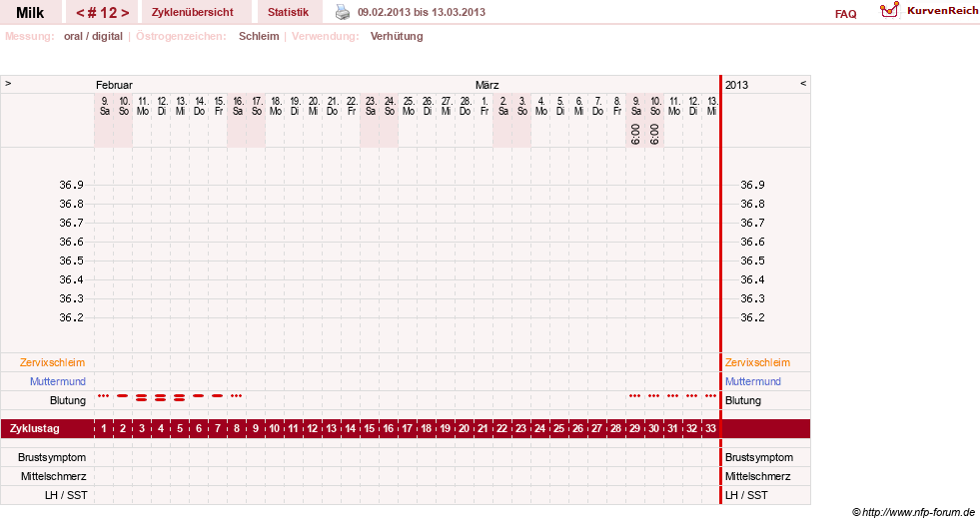Open the KurvenReich logo link
Image resolution: width=980 pixels, height=524 pixels.
pyautogui.click(x=928, y=11)
